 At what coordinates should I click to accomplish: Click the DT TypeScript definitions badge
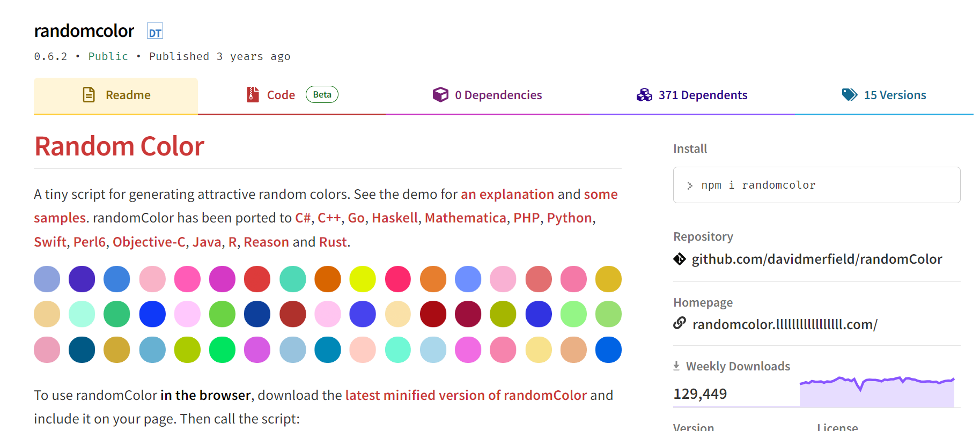point(155,31)
